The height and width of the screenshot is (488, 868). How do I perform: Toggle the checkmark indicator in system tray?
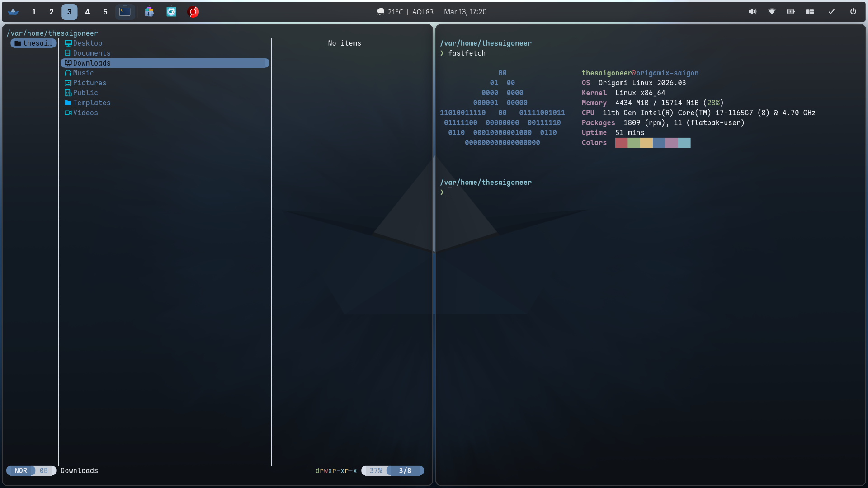coord(831,12)
